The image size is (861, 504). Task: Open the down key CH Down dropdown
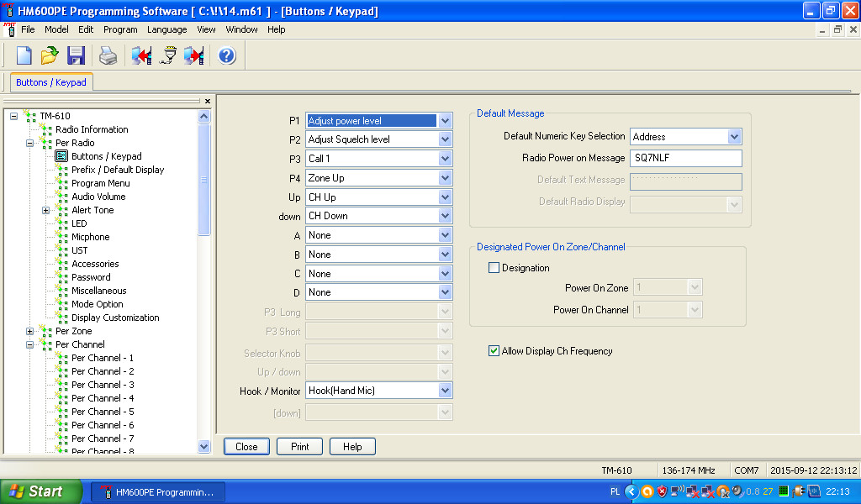coord(446,216)
